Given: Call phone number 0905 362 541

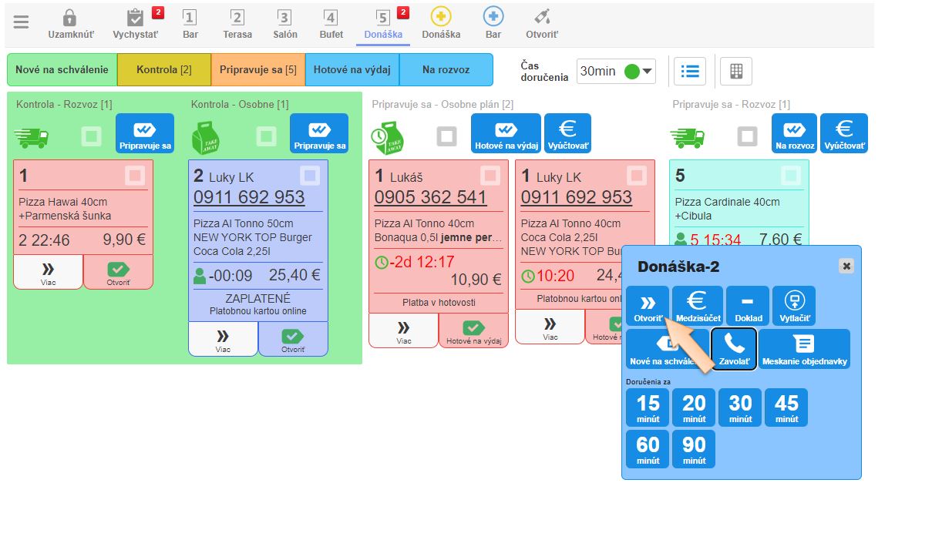Looking at the screenshot, I should [x=430, y=197].
